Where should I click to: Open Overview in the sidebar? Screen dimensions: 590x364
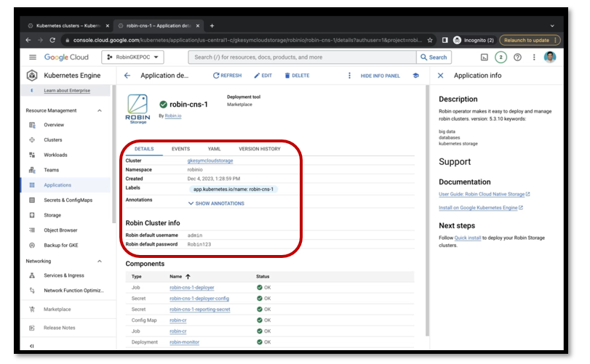click(54, 125)
